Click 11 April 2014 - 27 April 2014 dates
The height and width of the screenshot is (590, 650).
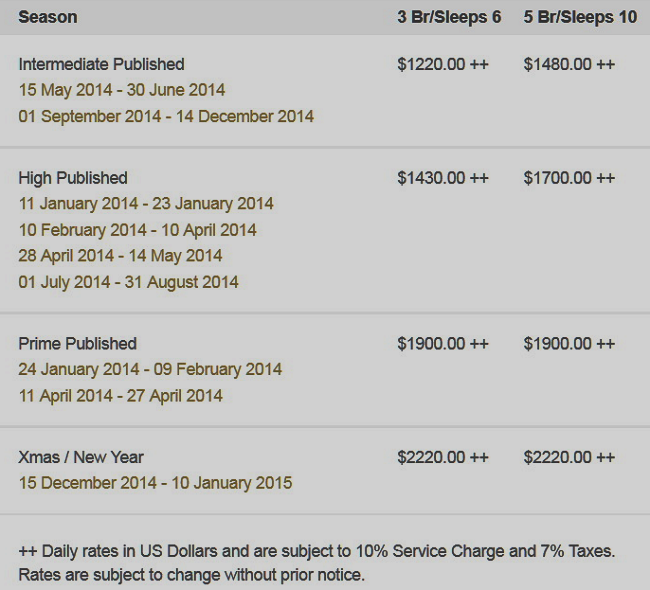click(121, 396)
